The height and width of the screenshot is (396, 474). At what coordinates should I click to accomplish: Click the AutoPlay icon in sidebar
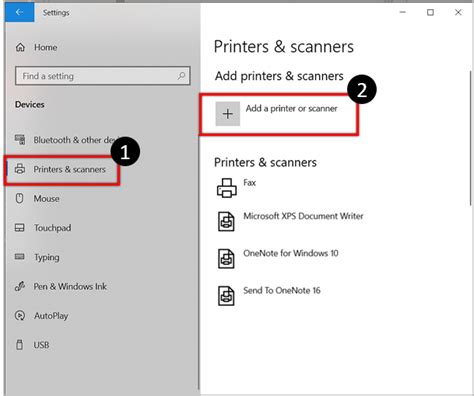pos(20,315)
